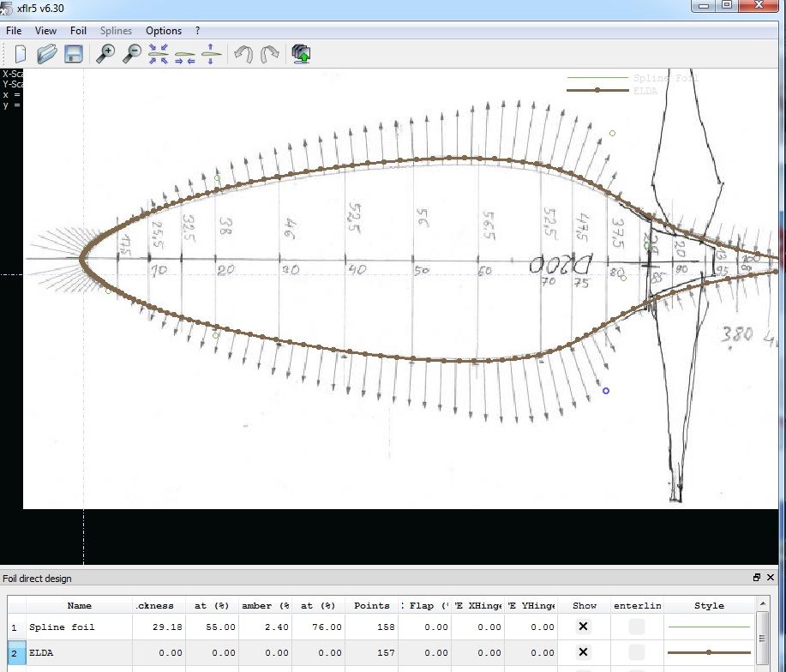Click the vertical y-scale zoom icon
This screenshot has width=786, height=672.
pos(210,54)
